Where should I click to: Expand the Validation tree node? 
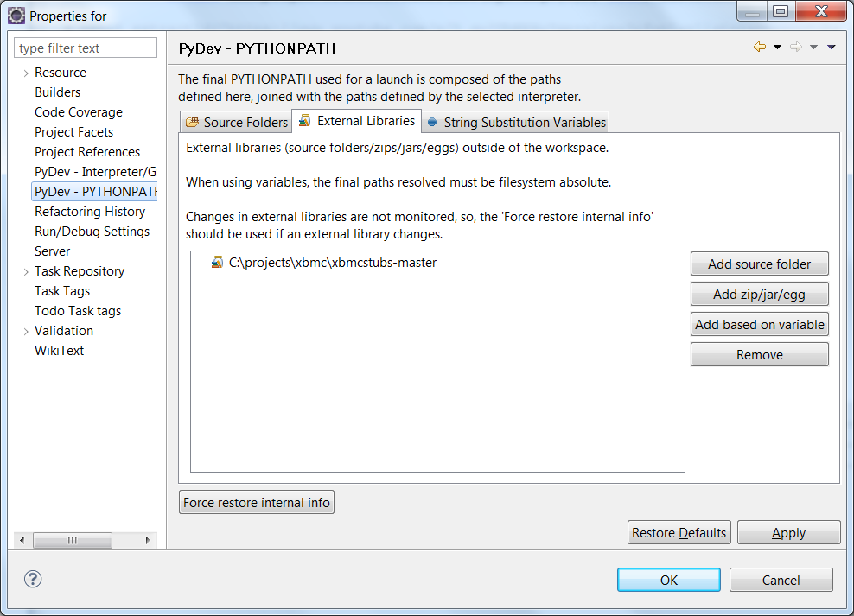coord(24,331)
